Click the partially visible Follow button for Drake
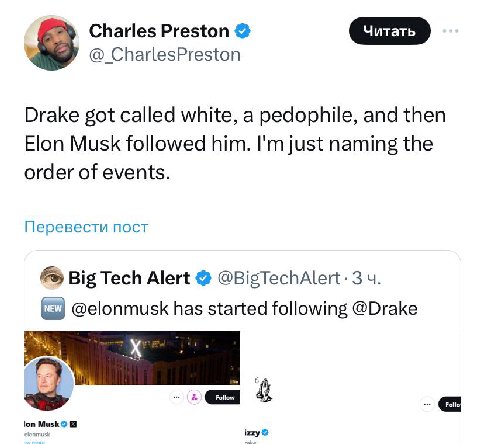This screenshot has height=444, width=480. (x=450, y=404)
